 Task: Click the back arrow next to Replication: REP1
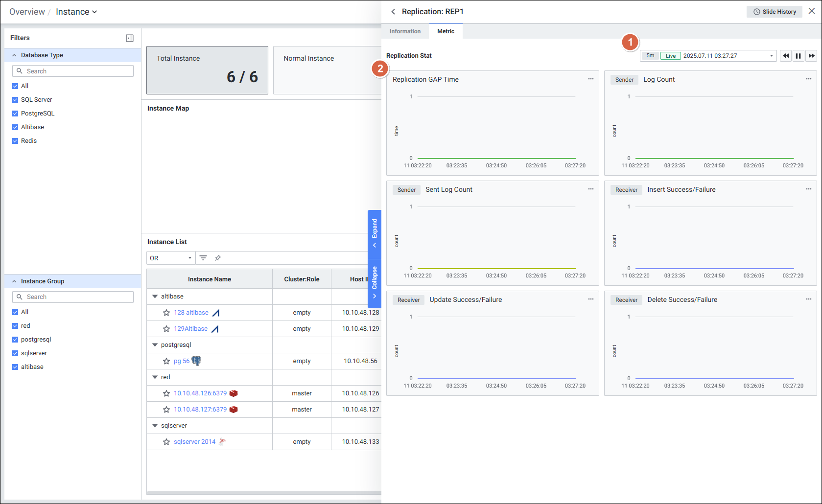[393, 12]
